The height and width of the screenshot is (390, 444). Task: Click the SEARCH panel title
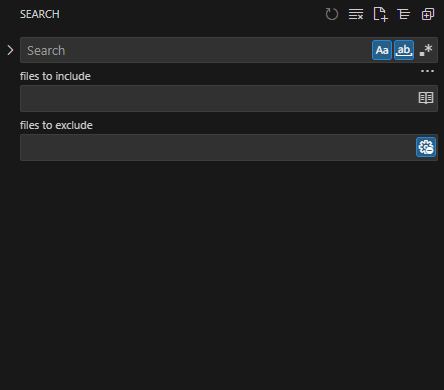[x=40, y=14]
